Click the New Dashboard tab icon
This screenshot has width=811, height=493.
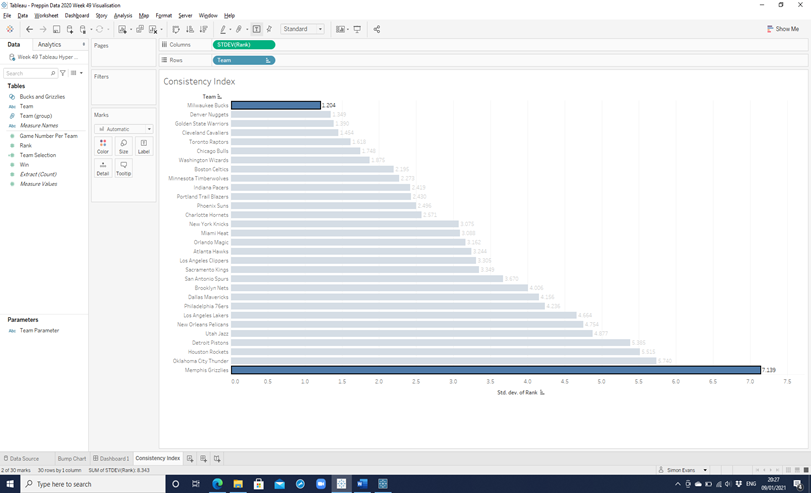click(203, 458)
